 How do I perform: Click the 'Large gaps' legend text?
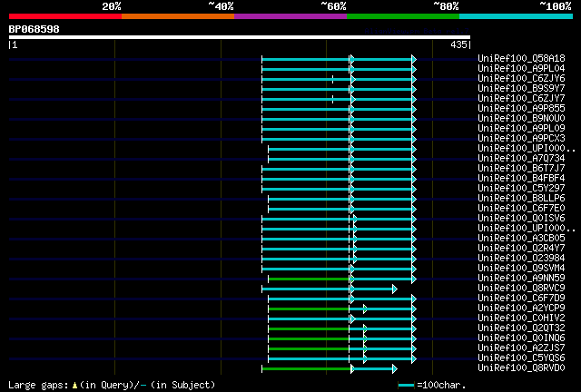tap(38, 385)
